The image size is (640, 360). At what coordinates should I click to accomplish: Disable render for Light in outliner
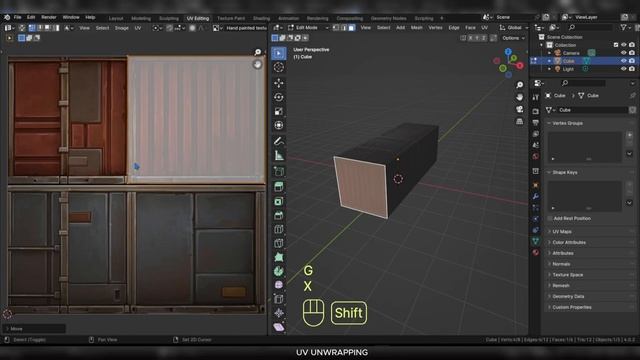632,69
